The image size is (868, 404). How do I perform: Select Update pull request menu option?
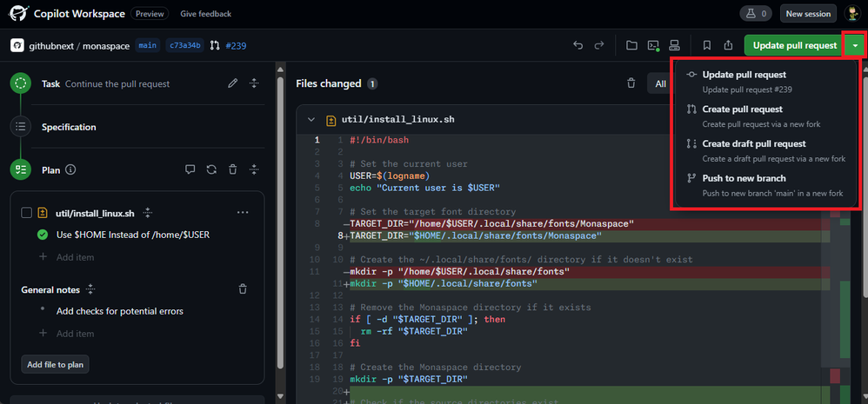pos(766,82)
